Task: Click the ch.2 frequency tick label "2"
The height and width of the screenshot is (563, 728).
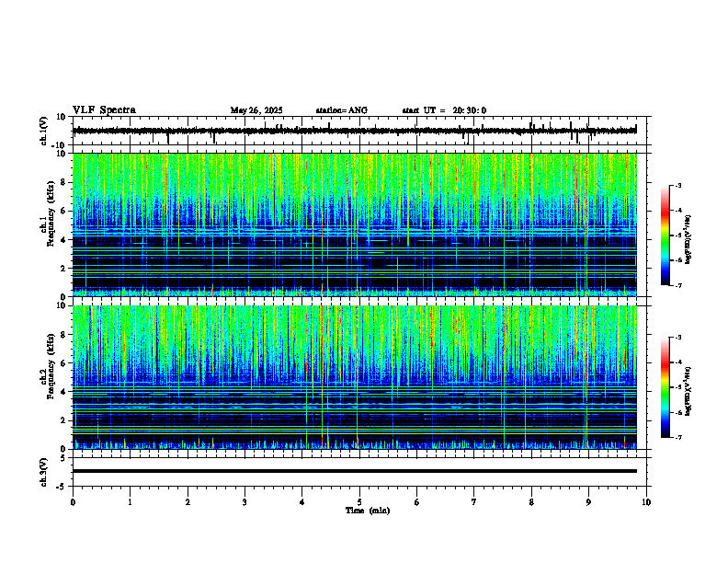Action: click(x=63, y=420)
